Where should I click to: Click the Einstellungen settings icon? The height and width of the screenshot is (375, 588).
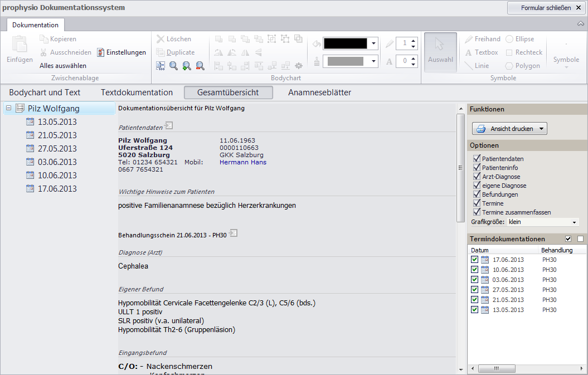100,52
